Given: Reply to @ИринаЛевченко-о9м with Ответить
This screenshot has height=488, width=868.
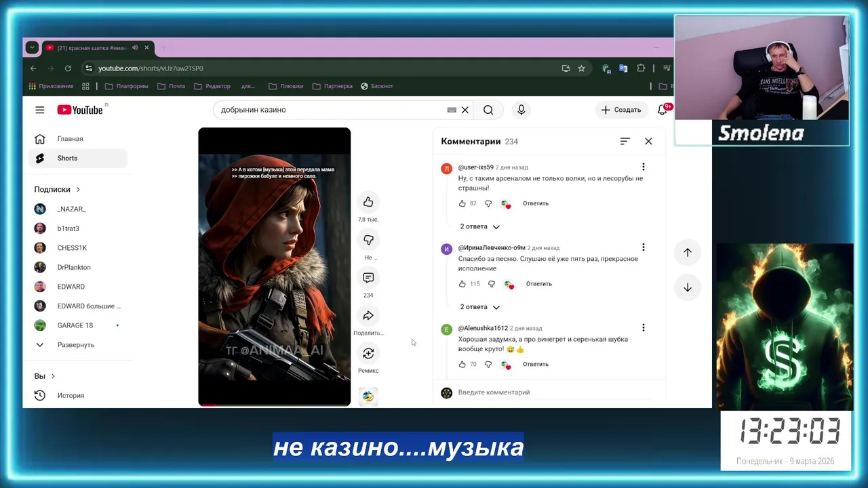Looking at the screenshot, I should [539, 284].
